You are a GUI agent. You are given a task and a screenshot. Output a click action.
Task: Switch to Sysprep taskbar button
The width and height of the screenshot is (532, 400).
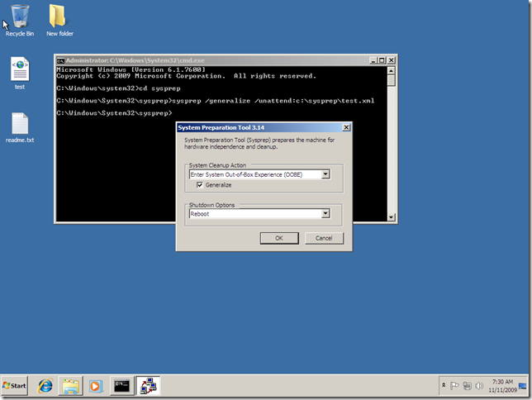tap(148, 386)
